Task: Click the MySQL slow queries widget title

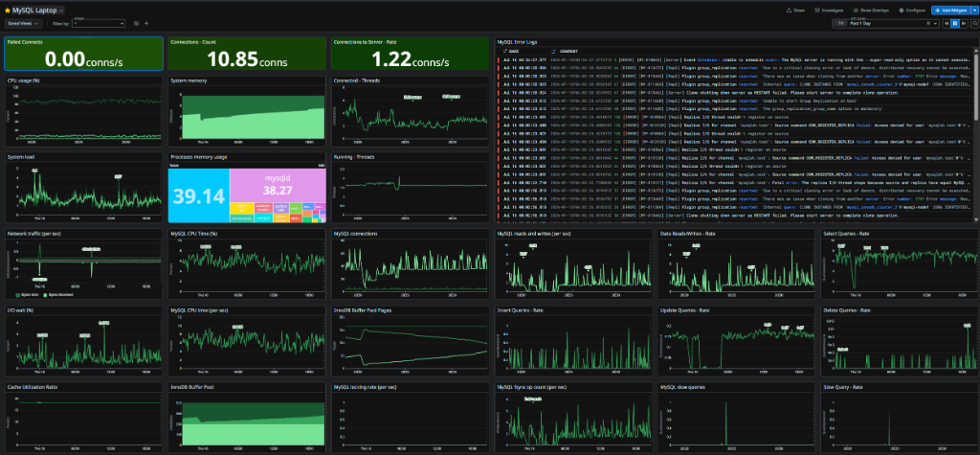Action: click(x=682, y=386)
